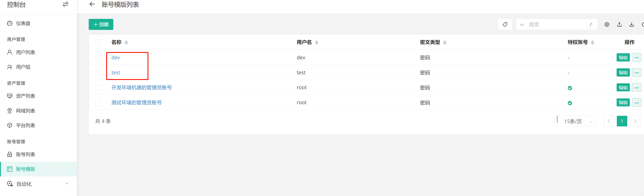Open more actions for the dev row

pos(636,58)
